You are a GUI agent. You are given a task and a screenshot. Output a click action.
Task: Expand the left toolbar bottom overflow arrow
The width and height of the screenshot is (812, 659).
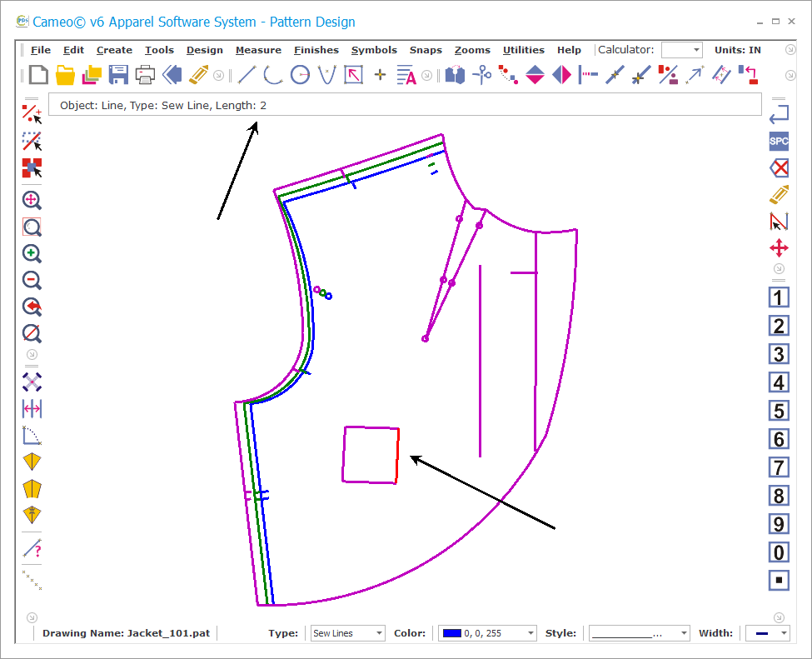tap(32, 617)
